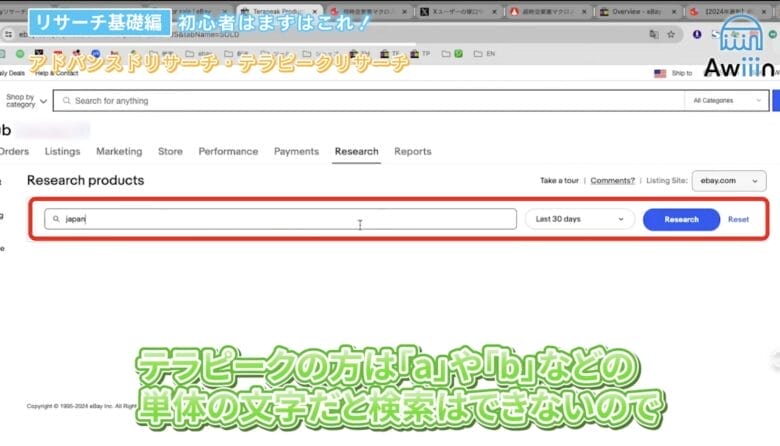Image resolution: width=780 pixels, height=446 pixels.
Task: Click the Research button
Action: 681,219
